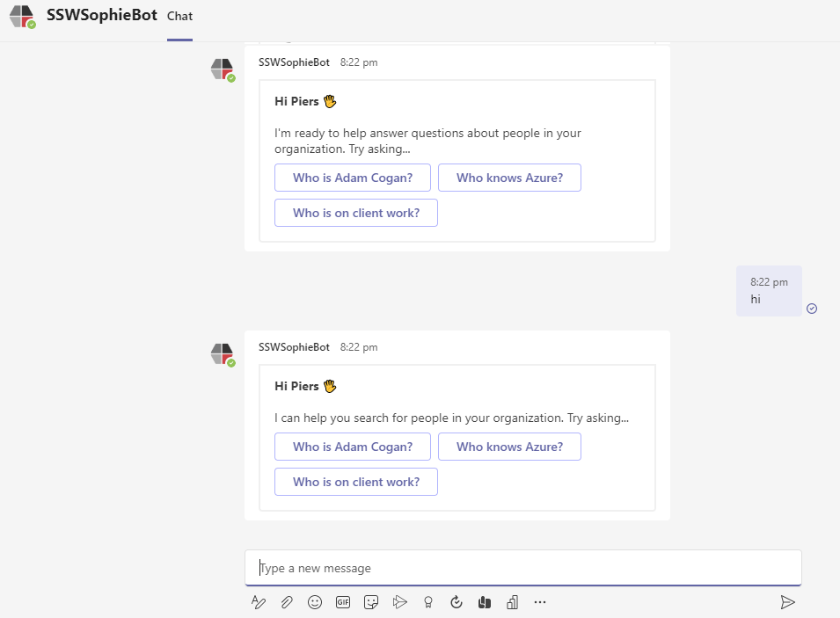Focus the "Type a new message" box
The image size is (840, 618).
[x=522, y=568]
